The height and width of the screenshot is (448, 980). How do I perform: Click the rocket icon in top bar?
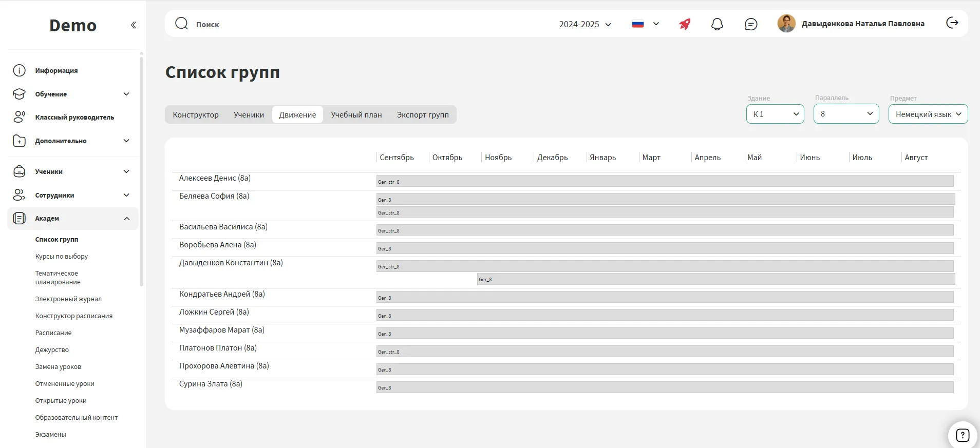pyautogui.click(x=685, y=24)
